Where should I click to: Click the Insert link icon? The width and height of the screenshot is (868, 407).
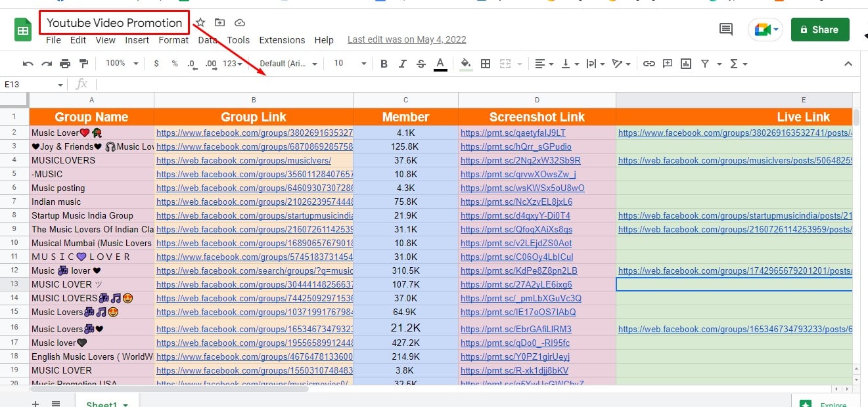tap(649, 64)
